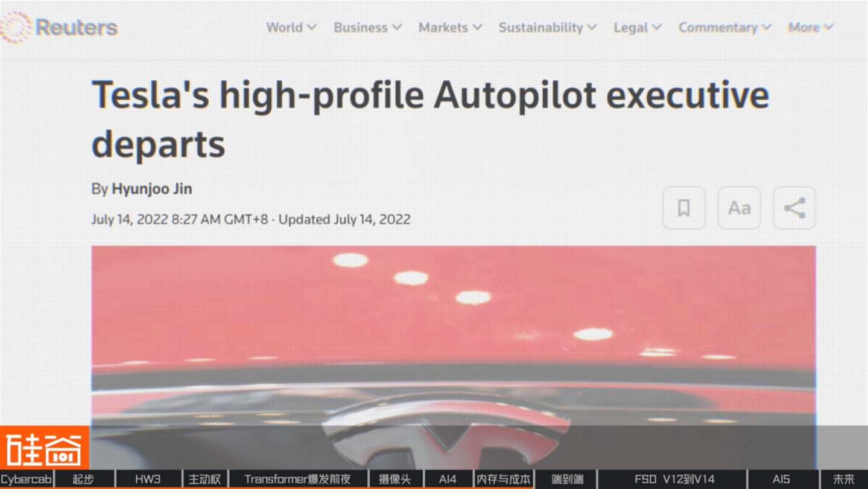The width and height of the screenshot is (868, 489).
Task: Jump to the 起步 chapter
Action: [84, 479]
